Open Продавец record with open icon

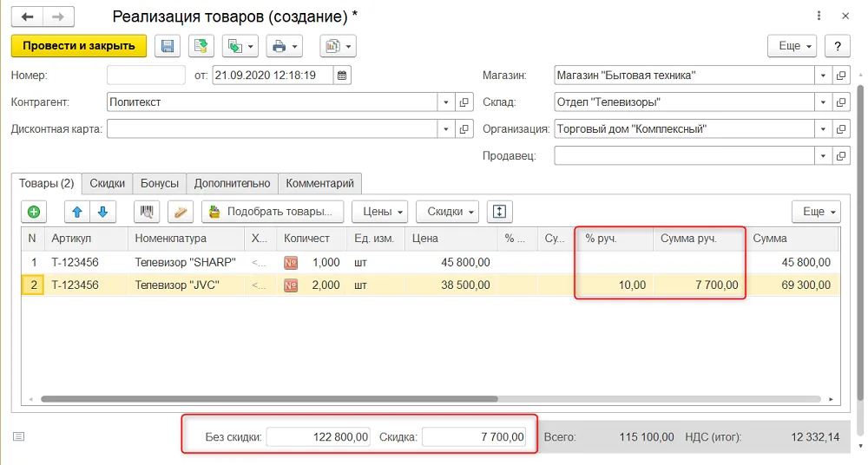pyautogui.click(x=841, y=156)
